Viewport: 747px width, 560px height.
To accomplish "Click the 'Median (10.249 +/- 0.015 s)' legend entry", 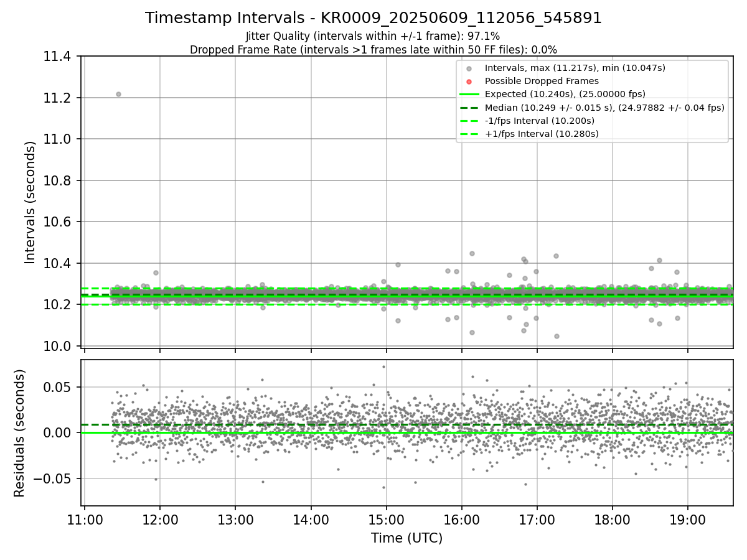I will coord(604,108).
